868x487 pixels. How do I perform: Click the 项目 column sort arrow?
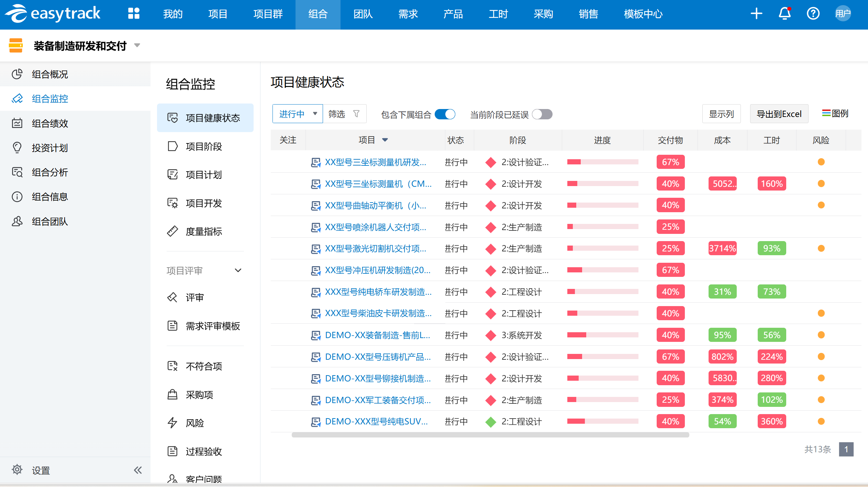pos(385,140)
